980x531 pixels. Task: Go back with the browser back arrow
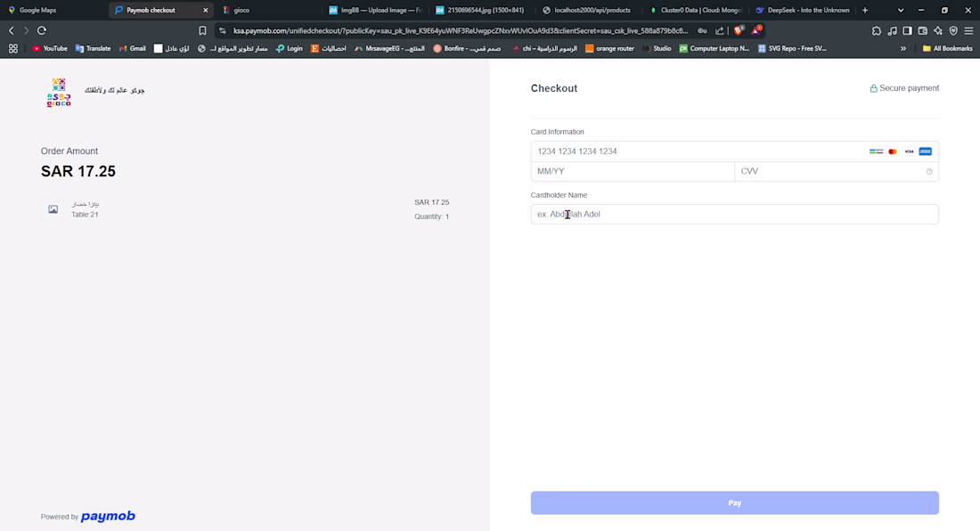coord(12,30)
